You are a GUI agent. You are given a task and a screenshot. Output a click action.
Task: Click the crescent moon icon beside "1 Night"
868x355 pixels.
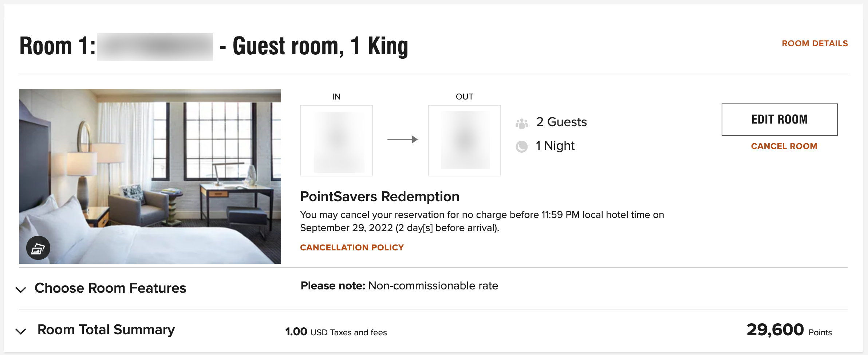point(521,147)
